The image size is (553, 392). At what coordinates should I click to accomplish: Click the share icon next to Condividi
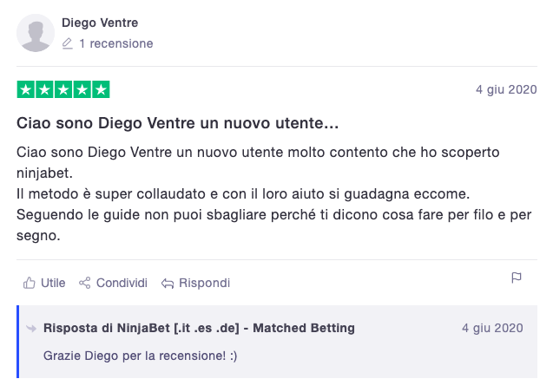(x=85, y=283)
